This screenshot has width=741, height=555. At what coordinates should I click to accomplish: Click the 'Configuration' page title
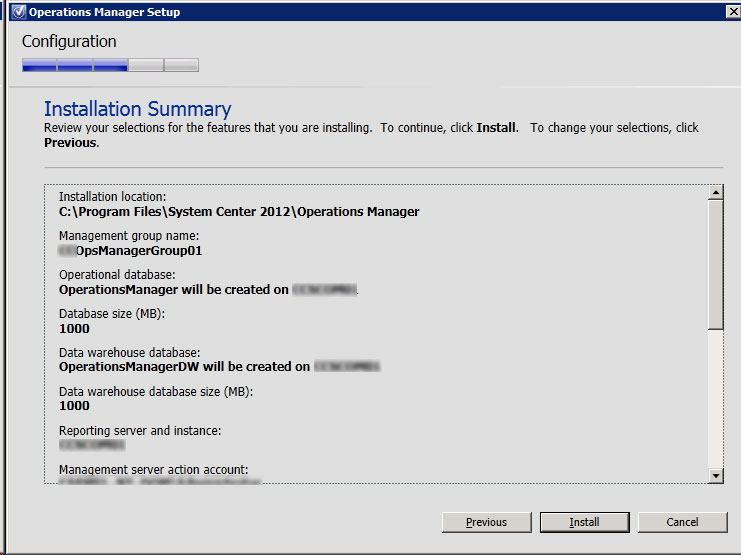(69, 42)
